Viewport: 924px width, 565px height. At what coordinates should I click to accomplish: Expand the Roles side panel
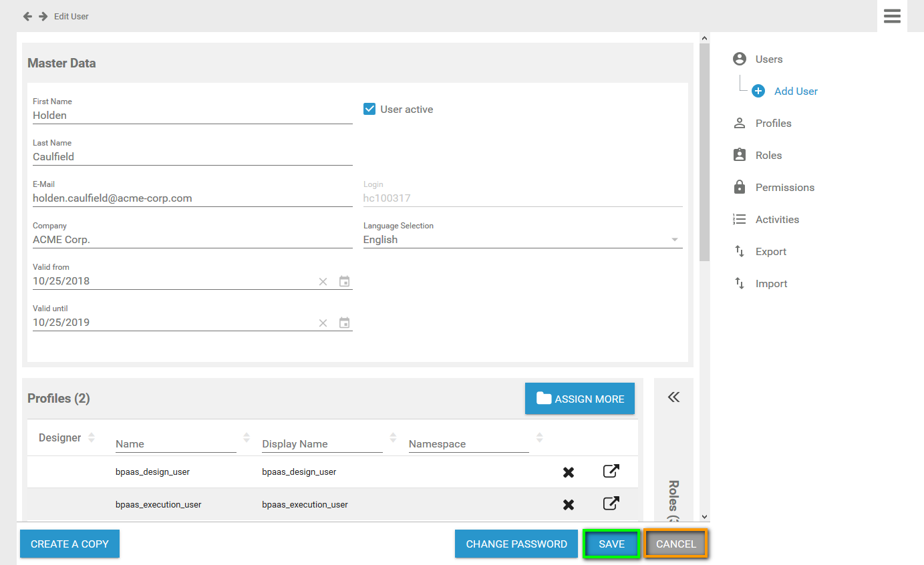673,397
